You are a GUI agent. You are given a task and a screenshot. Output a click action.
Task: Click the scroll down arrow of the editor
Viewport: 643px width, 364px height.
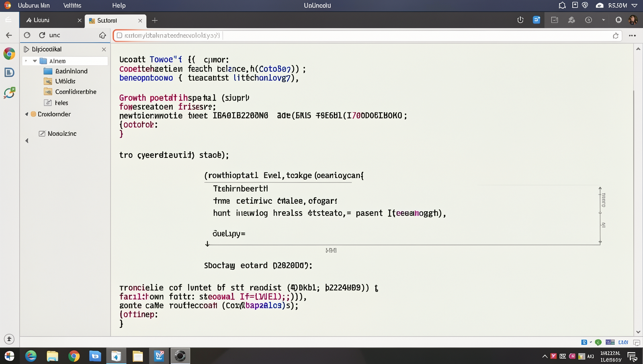coord(638,332)
